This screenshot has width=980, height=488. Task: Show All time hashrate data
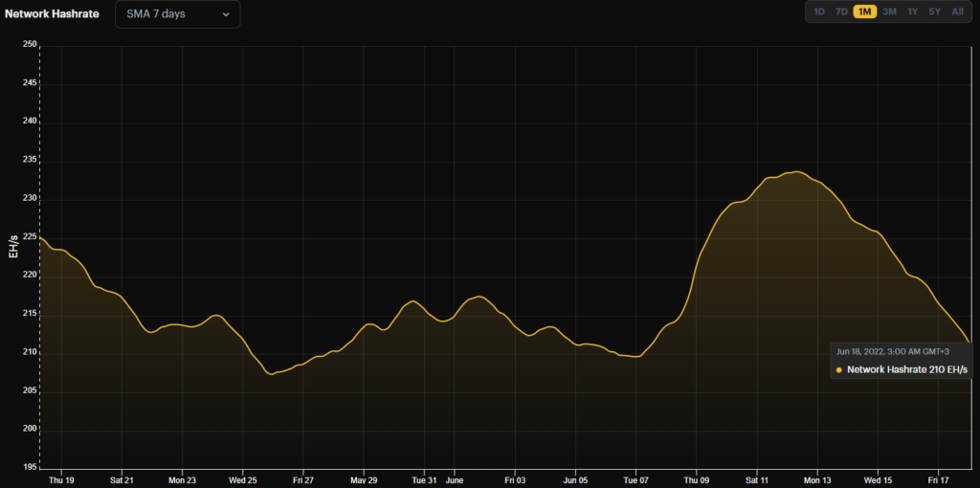pyautogui.click(x=958, y=11)
